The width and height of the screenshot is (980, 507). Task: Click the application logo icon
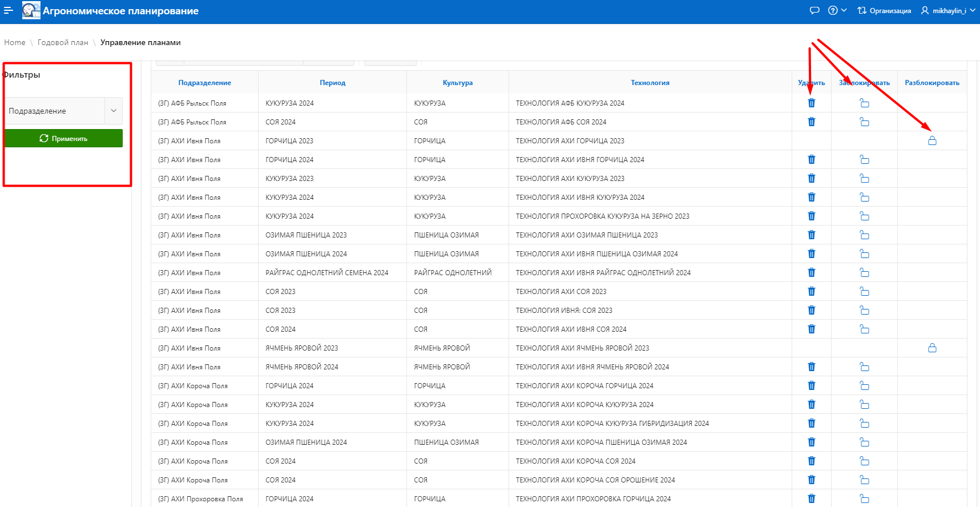coord(31,10)
